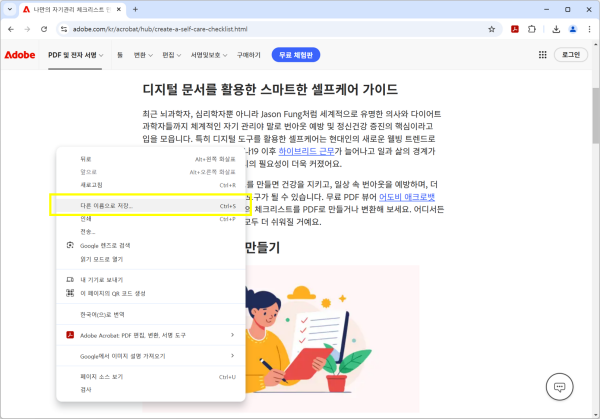Expand PDF 및 전자 서명 dropdown
This screenshot has height=419, width=600.
pyautogui.click(x=75, y=55)
